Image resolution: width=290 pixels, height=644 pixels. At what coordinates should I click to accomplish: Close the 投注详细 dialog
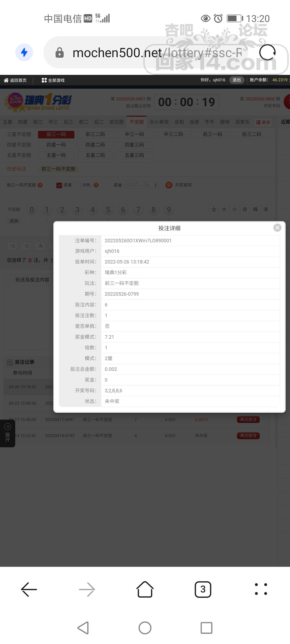click(x=277, y=228)
